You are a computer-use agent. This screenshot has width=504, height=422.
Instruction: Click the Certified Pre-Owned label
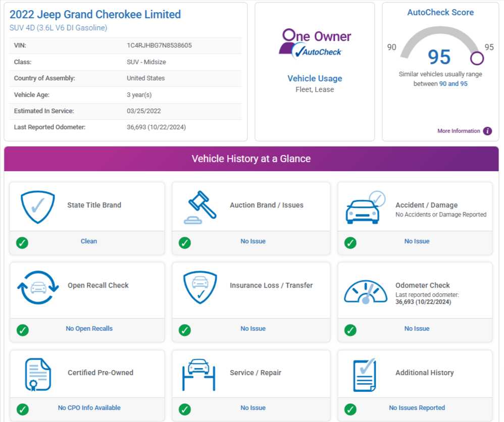100,373
